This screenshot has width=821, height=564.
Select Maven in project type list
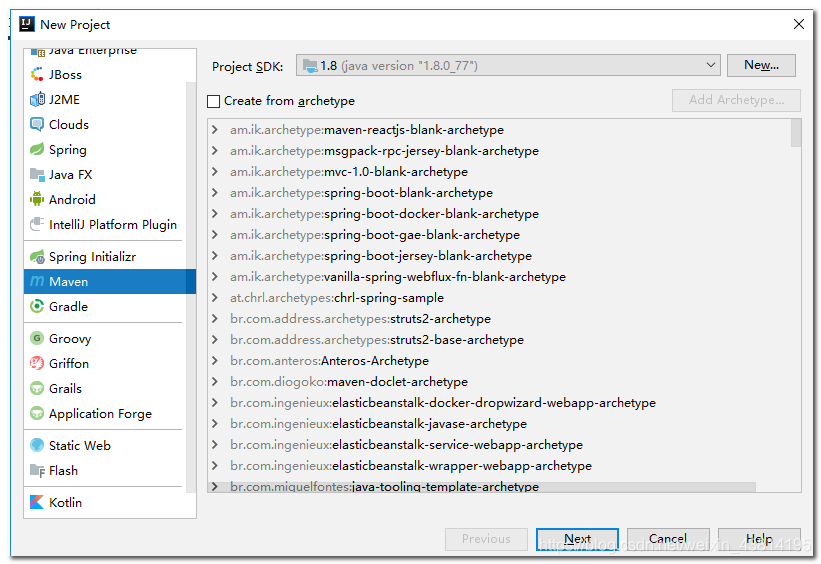tap(110, 282)
